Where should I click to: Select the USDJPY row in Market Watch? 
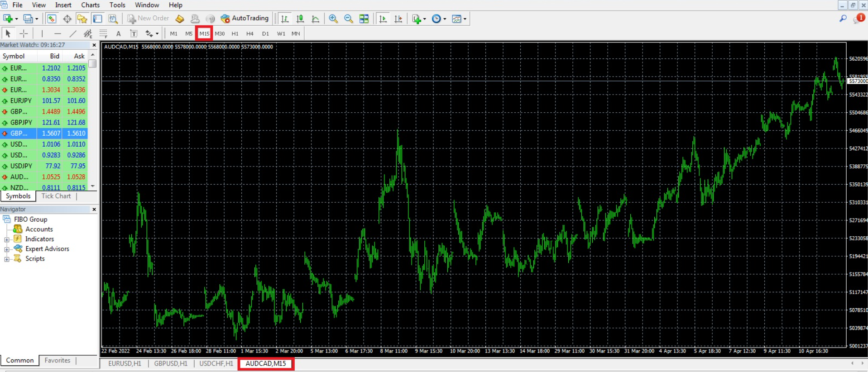click(44, 166)
